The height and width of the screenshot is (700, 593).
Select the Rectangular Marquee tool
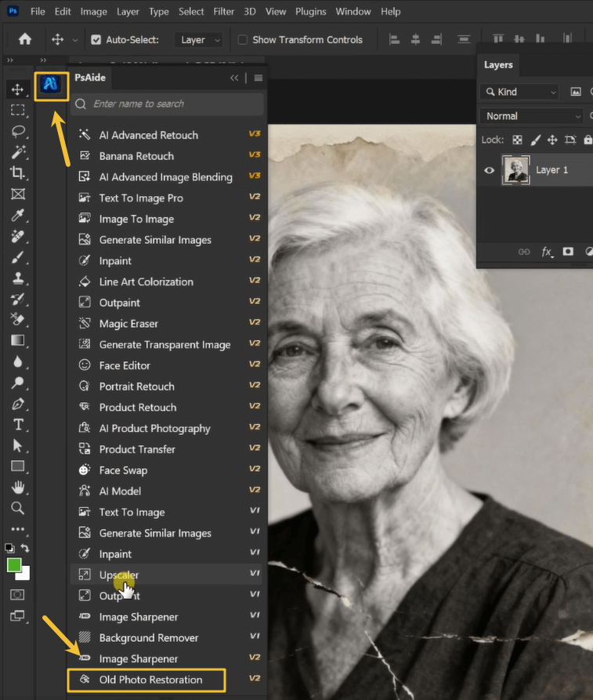pyautogui.click(x=17, y=110)
